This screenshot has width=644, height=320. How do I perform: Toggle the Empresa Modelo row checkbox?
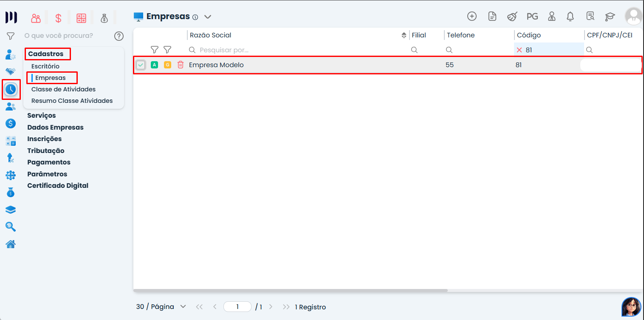click(141, 65)
